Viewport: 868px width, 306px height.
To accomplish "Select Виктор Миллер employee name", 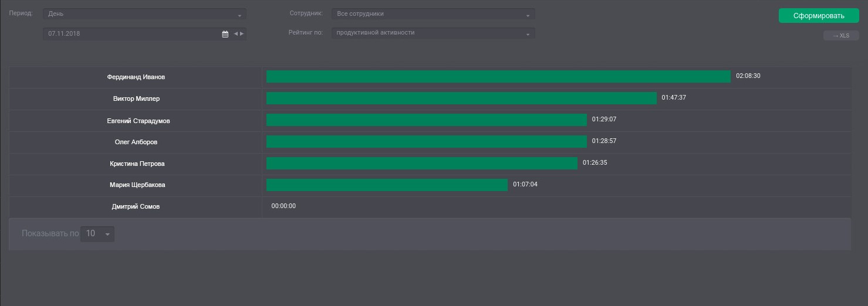I will (x=136, y=98).
